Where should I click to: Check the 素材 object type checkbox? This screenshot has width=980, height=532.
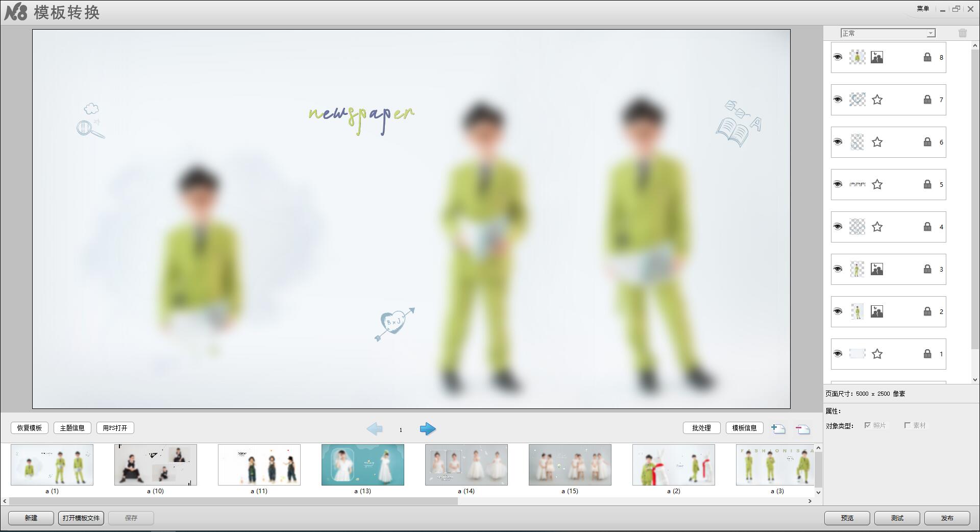(907, 425)
